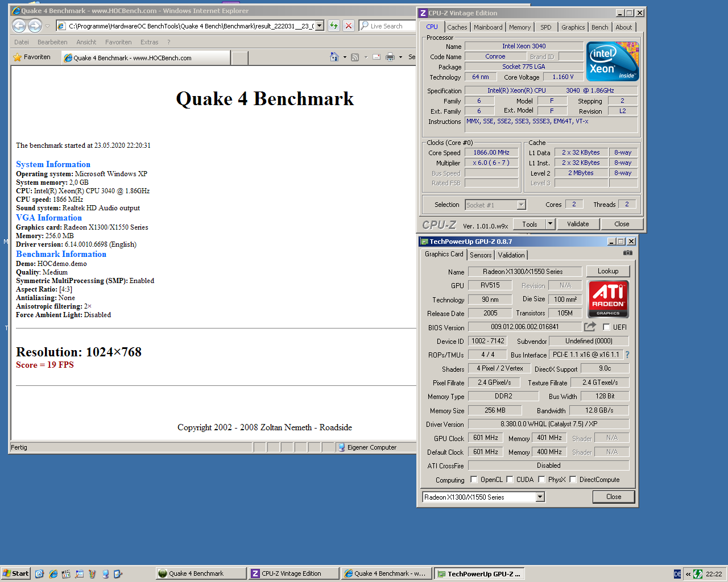The width and height of the screenshot is (728, 582).
Task: Click the Lookup button in GPU-Z
Action: [608, 271]
